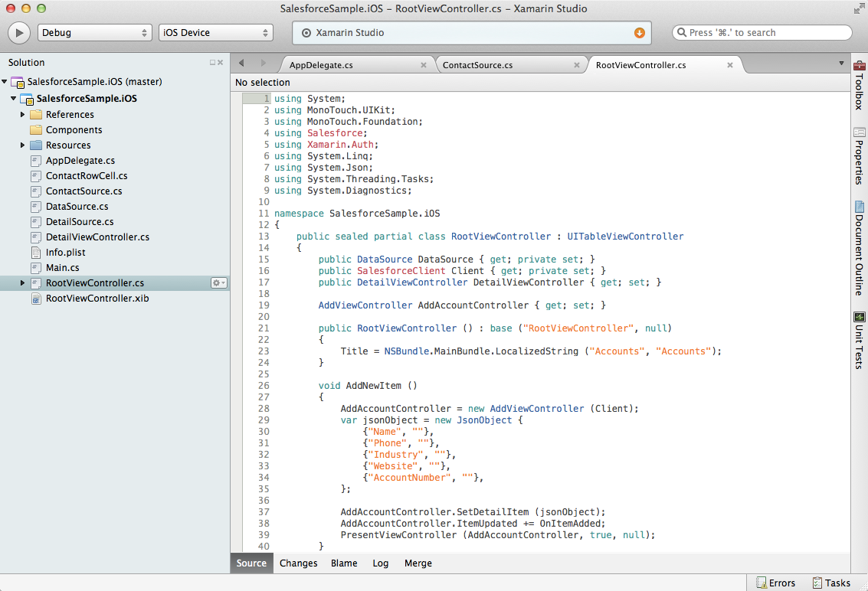This screenshot has height=591, width=868.
Task: Click the No selection breadcrumb
Action: click(263, 83)
